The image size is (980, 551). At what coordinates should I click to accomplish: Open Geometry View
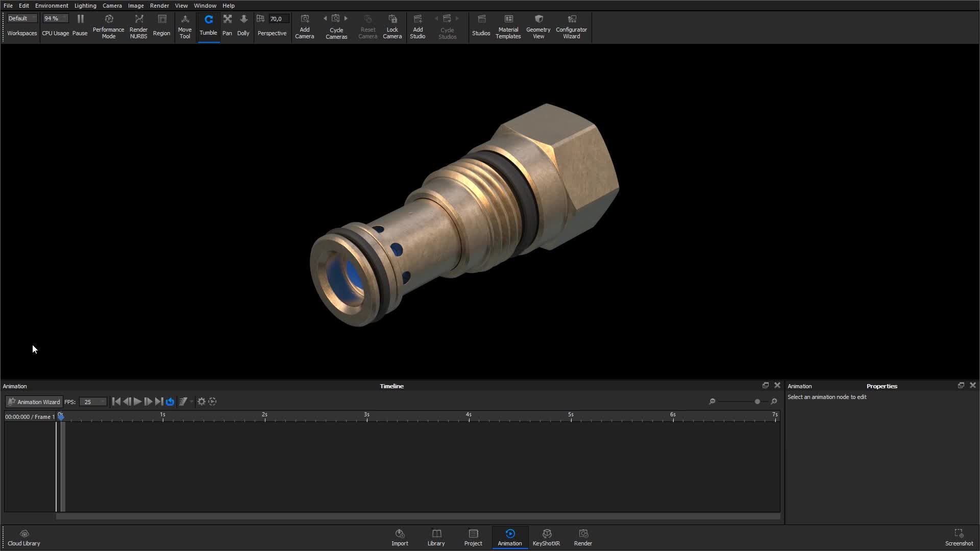pos(537,26)
